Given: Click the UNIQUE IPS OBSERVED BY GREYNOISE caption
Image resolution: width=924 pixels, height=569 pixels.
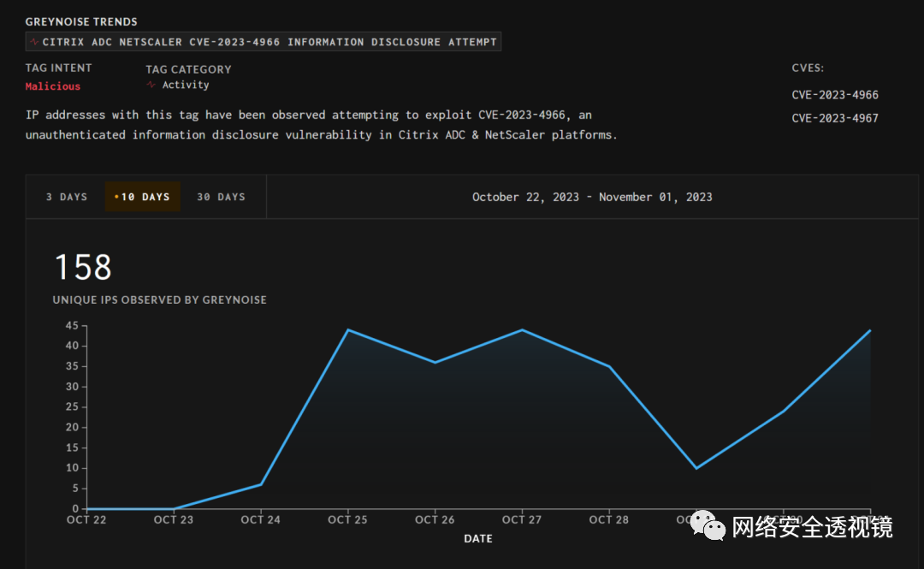Looking at the screenshot, I should [160, 299].
